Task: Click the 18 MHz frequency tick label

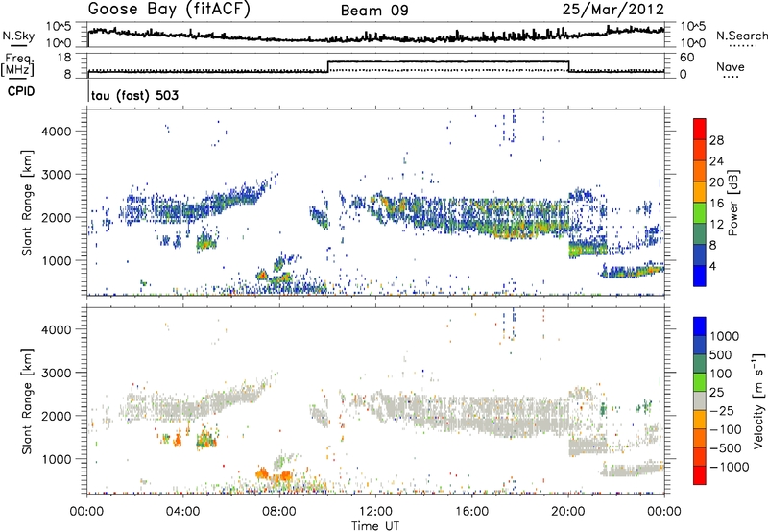Action: tap(63, 58)
